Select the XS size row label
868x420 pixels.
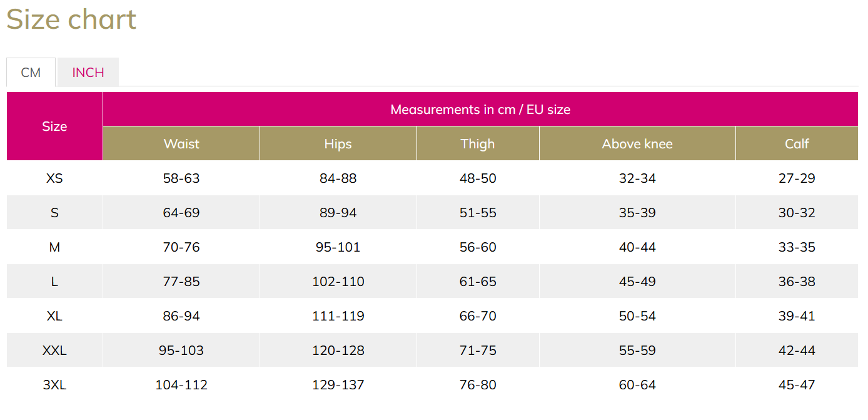coord(54,178)
